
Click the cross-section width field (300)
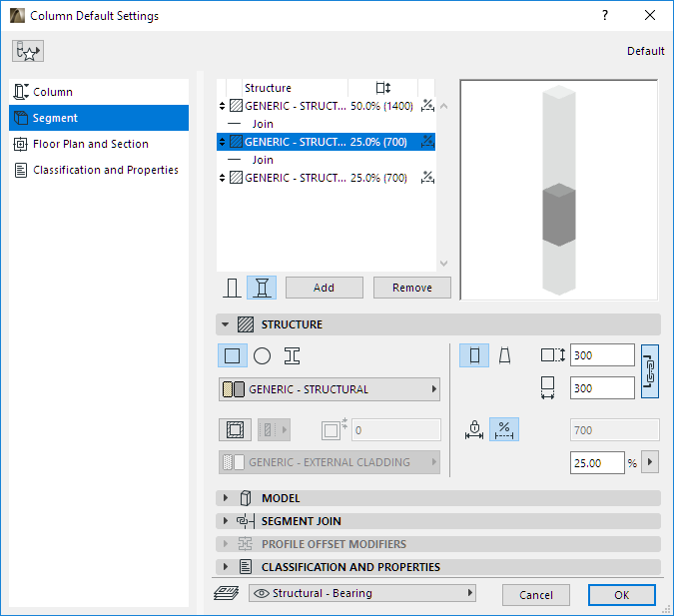tap(602, 388)
